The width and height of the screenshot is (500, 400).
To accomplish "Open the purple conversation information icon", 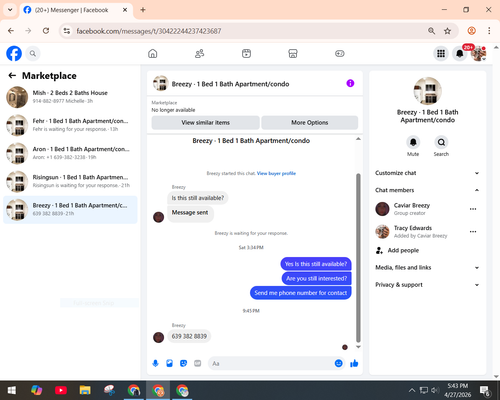I will coord(350,83).
